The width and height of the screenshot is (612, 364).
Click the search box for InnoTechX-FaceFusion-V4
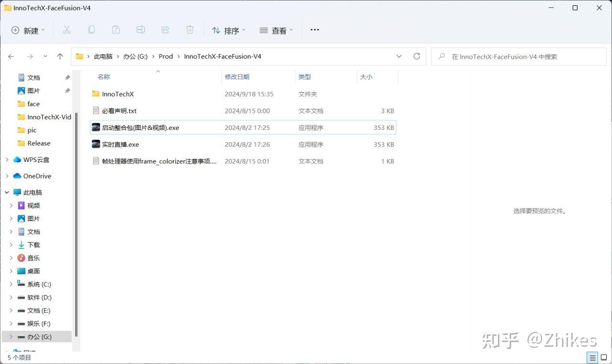521,57
